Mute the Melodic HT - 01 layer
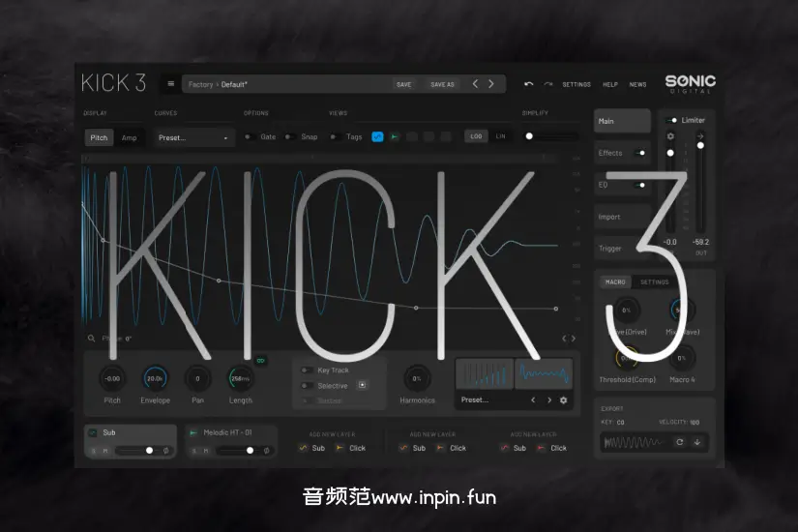 click(206, 451)
